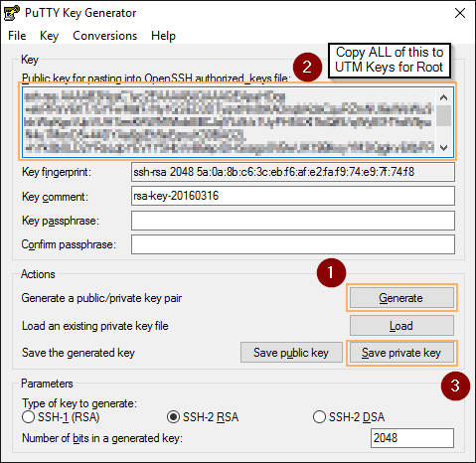Select the SSH-2 DSA key type
This screenshot has height=463, width=476.
click(319, 417)
